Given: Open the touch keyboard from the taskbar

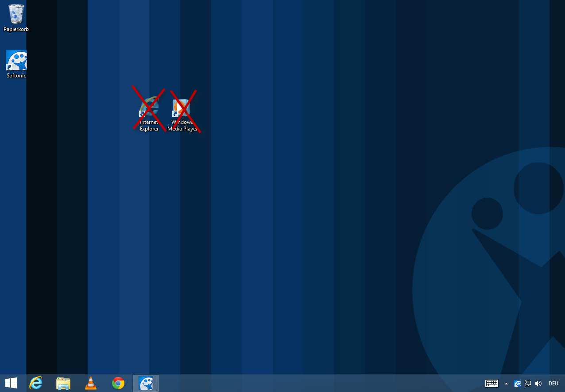Looking at the screenshot, I should (491, 384).
